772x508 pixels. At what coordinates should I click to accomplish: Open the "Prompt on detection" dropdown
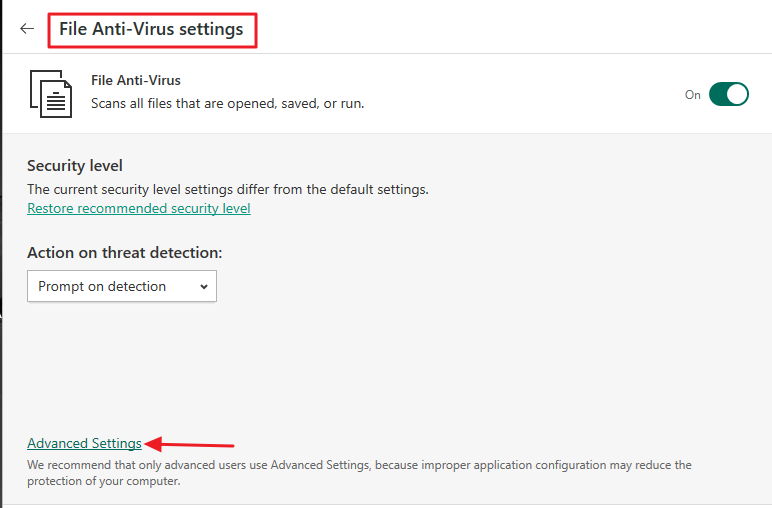click(x=122, y=286)
